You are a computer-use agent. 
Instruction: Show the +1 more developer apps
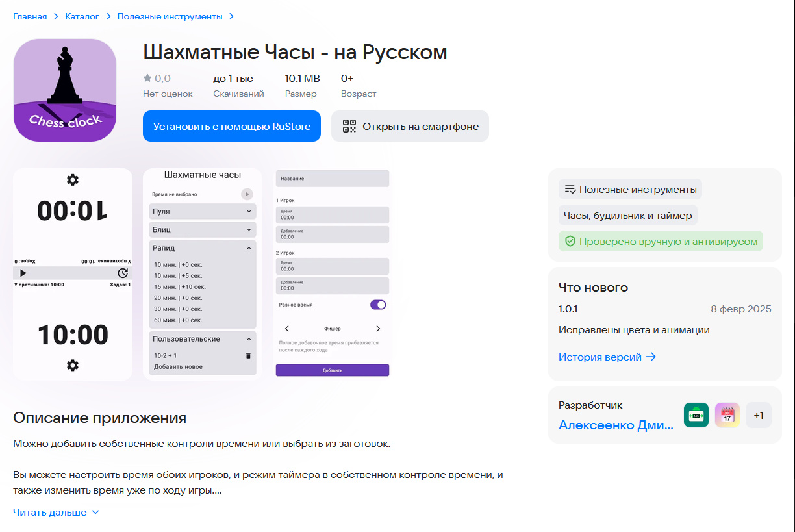[759, 415]
